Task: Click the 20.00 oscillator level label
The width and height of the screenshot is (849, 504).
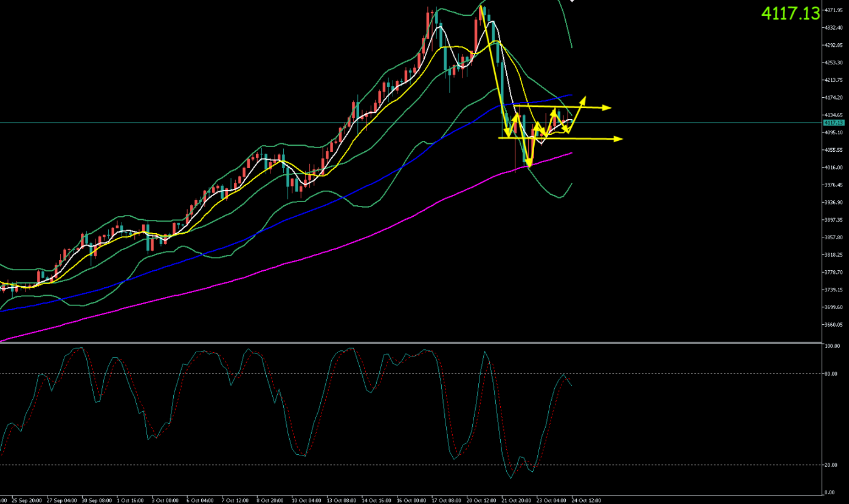Action: point(831,465)
